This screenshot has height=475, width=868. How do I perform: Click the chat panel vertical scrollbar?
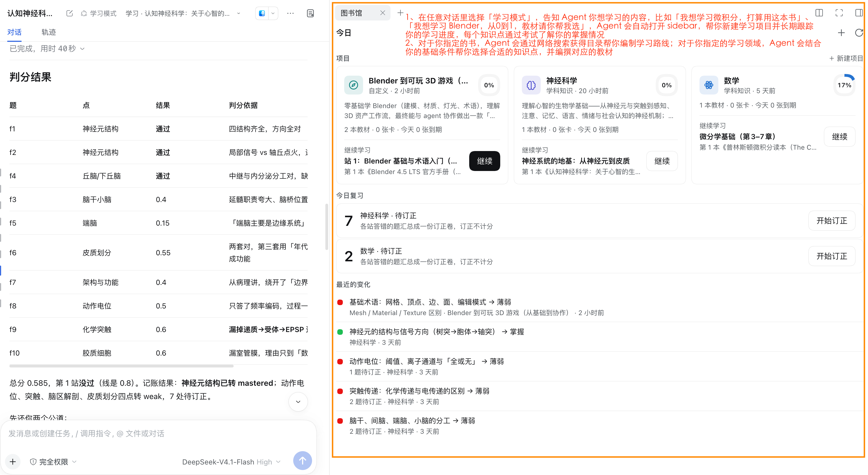point(326,227)
